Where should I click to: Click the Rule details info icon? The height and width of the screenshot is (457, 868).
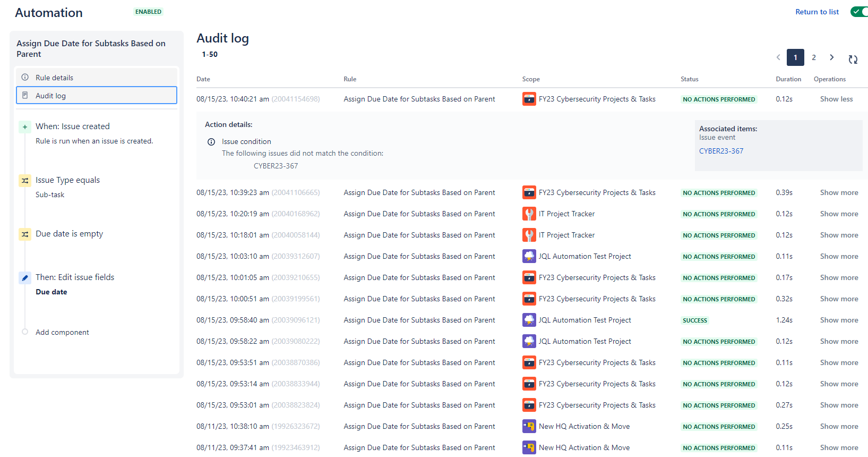click(x=25, y=77)
